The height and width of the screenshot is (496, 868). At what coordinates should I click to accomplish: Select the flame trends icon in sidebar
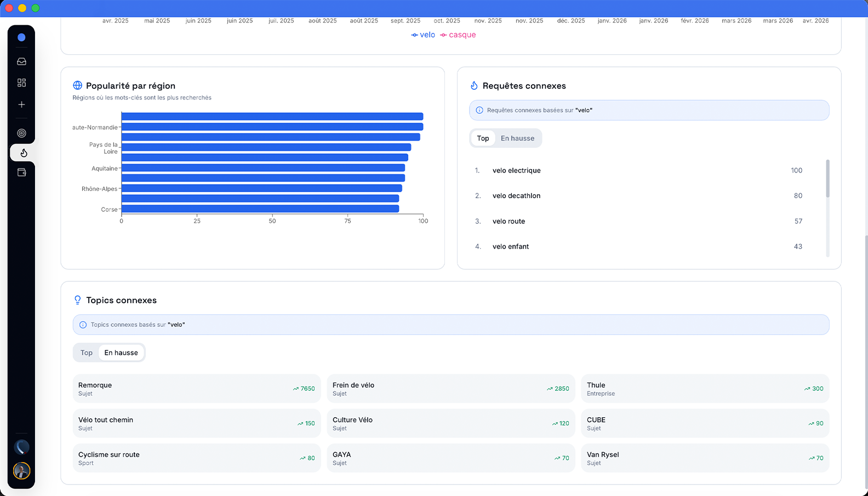(23, 153)
